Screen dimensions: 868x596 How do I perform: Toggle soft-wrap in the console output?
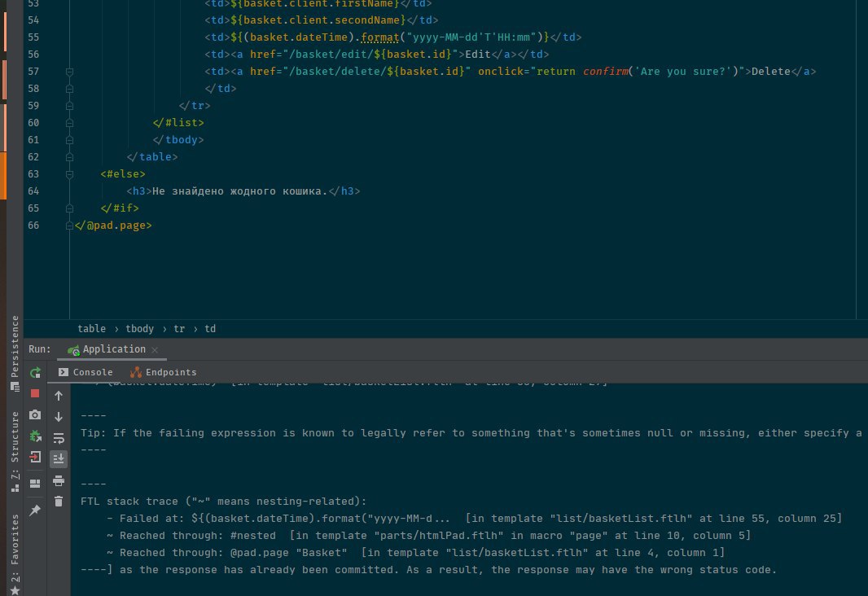59,438
